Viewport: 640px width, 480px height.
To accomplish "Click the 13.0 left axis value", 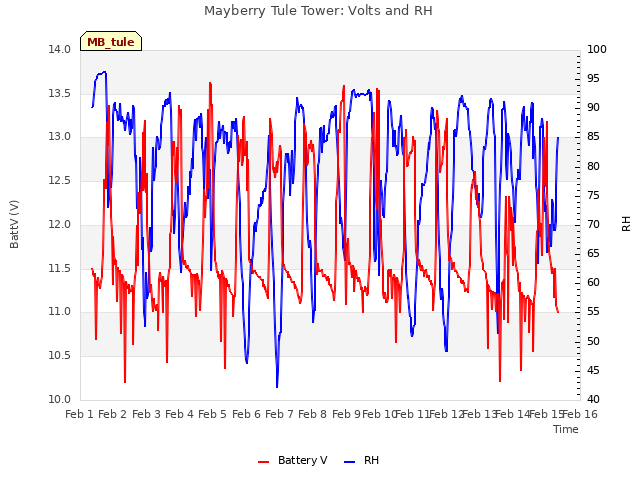I will (59, 137).
